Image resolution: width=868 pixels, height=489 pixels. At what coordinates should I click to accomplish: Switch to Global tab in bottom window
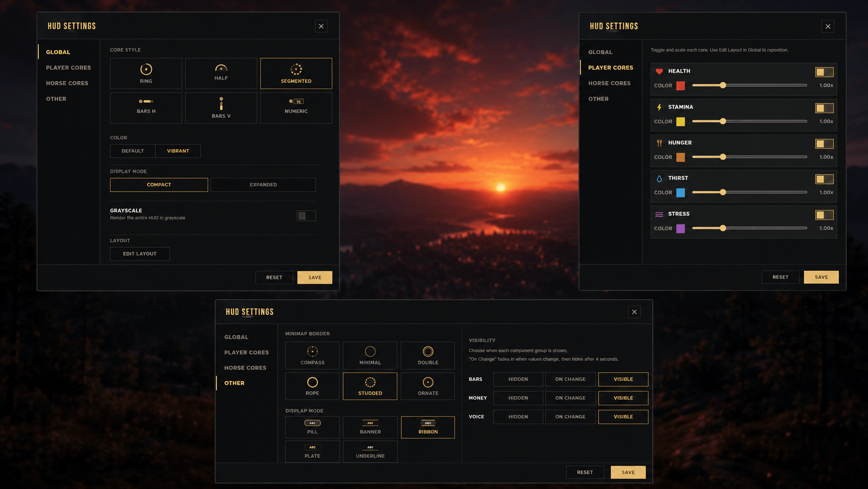(x=236, y=337)
